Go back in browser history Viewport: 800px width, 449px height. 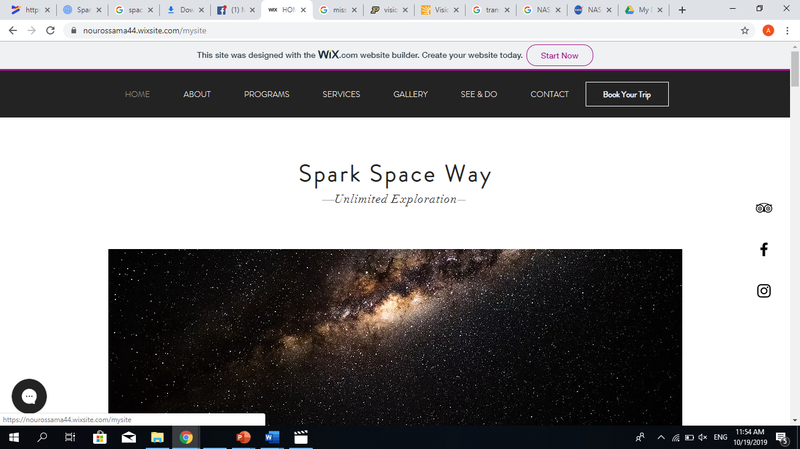[13, 31]
